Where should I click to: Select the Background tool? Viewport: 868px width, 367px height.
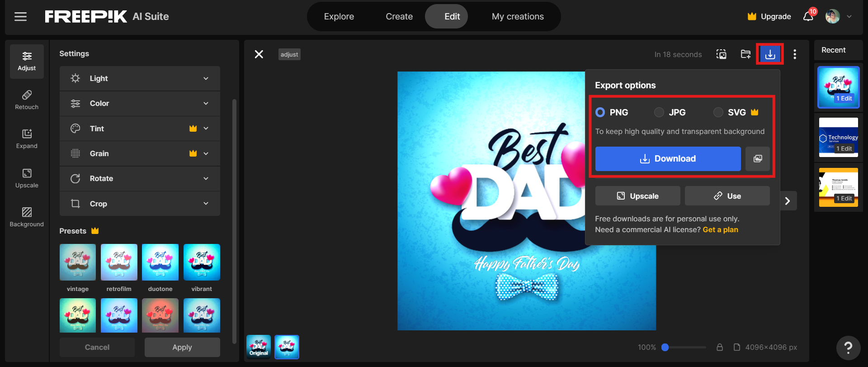[x=27, y=217]
